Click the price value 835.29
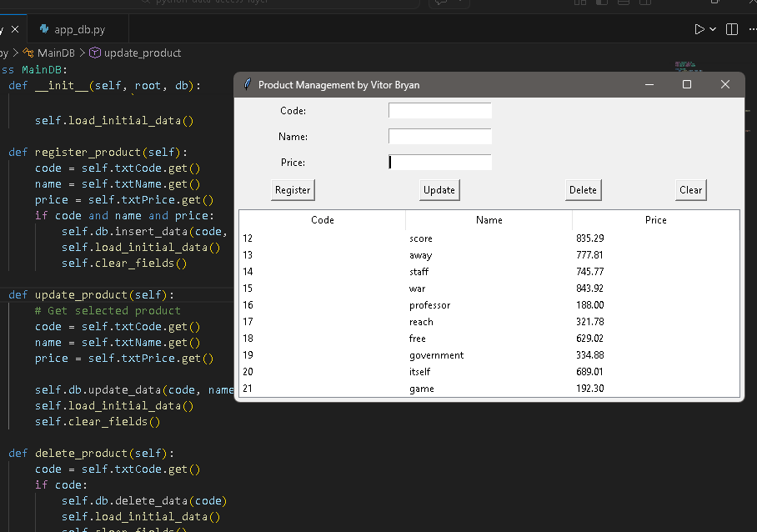The height and width of the screenshot is (532, 757). click(x=590, y=238)
